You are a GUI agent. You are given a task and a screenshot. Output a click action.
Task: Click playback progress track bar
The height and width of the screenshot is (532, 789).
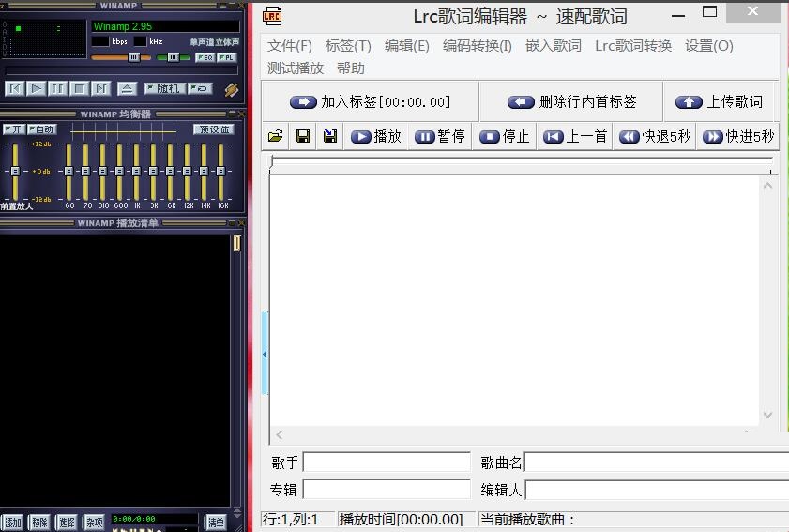tap(521, 163)
